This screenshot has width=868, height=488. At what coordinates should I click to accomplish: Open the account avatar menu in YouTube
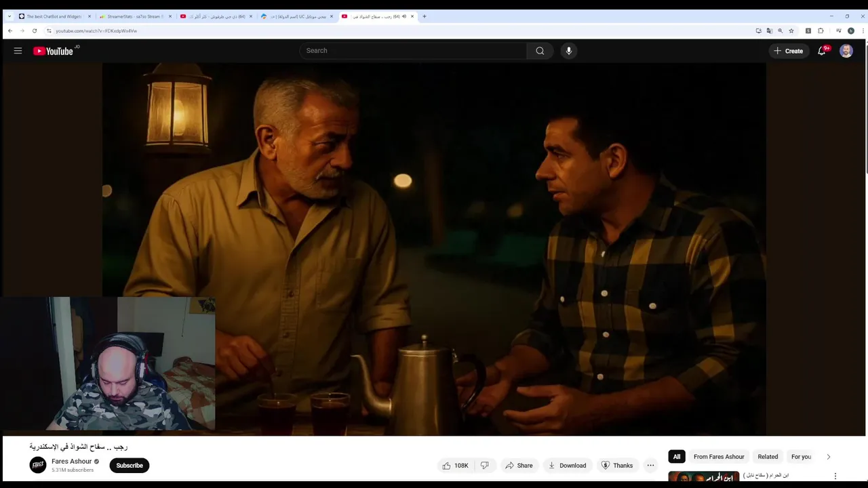coord(846,51)
